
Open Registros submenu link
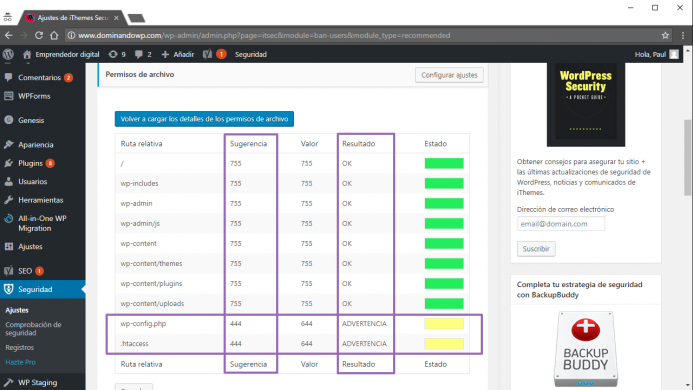[x=19, y=348]
